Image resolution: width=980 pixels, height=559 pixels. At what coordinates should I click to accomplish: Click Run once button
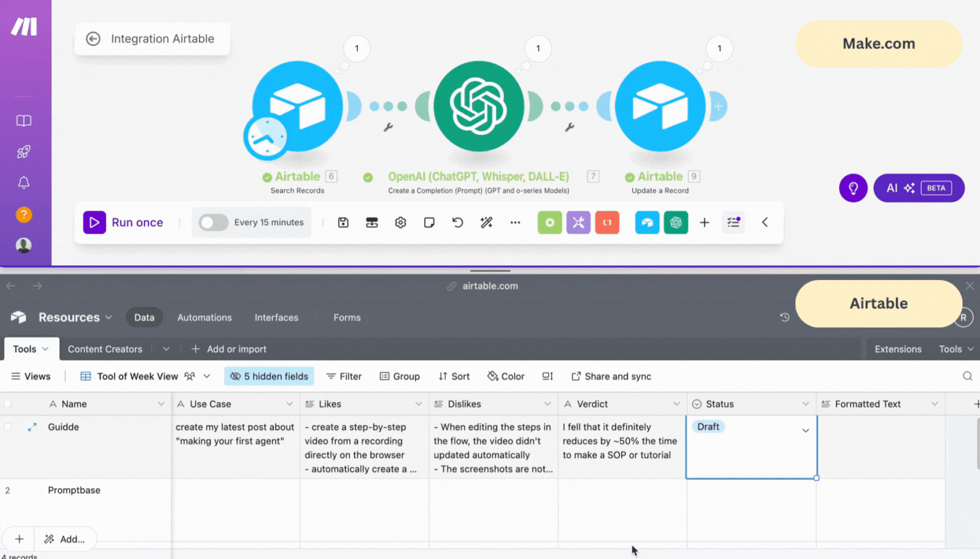123,223
